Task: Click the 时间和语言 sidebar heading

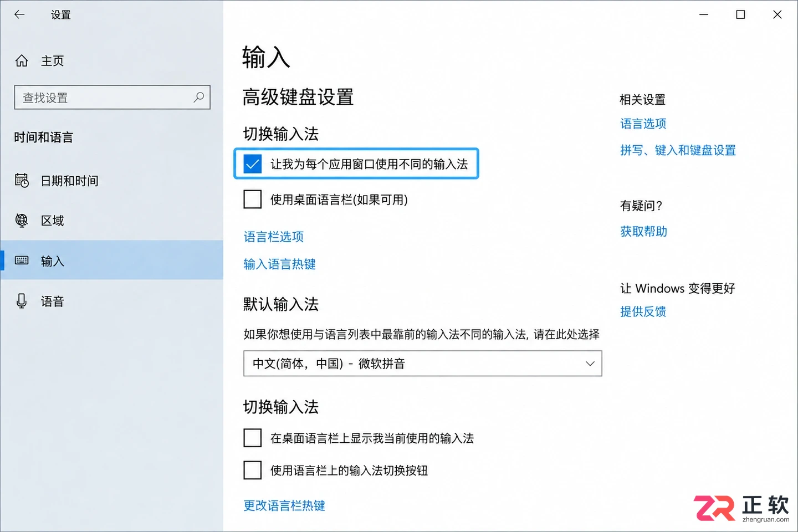Action: pyautogui.click(x=44, y=137)
